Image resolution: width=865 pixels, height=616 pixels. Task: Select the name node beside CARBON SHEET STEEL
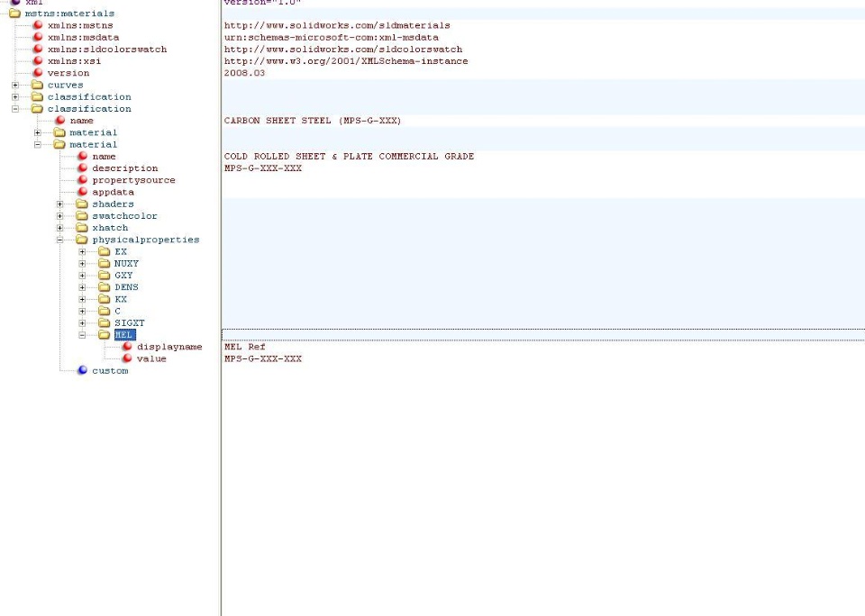coord(82,121)
